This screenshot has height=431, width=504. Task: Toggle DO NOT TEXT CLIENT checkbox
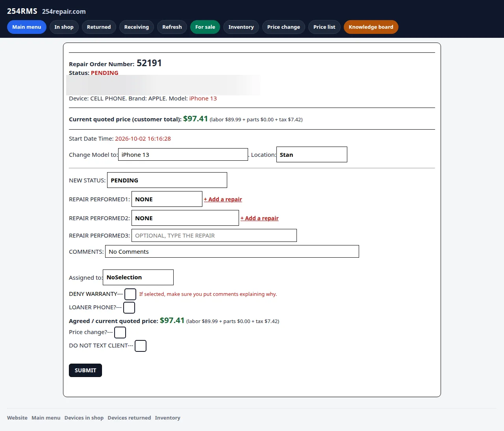pos(141,346)
